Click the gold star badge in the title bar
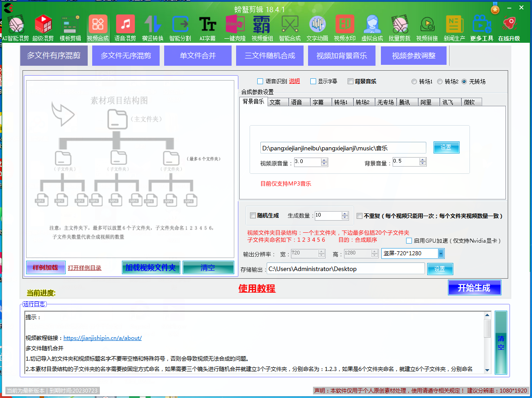 pos(495,9)
